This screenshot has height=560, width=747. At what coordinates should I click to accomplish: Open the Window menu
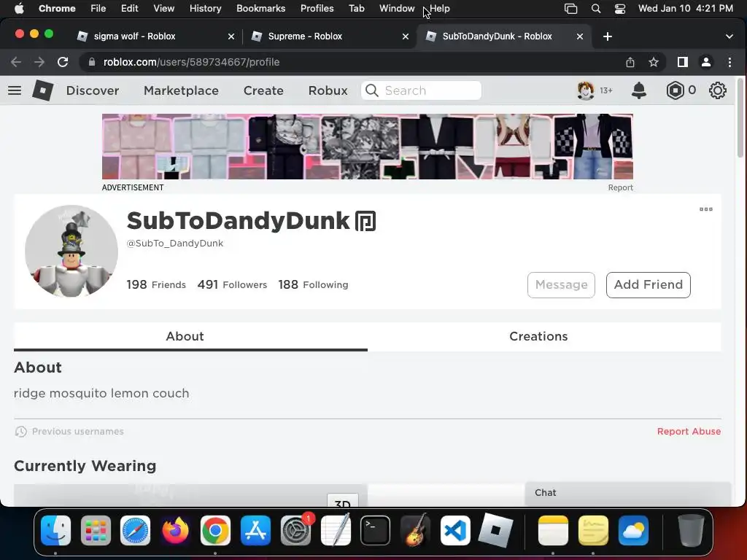coord(397,9)
